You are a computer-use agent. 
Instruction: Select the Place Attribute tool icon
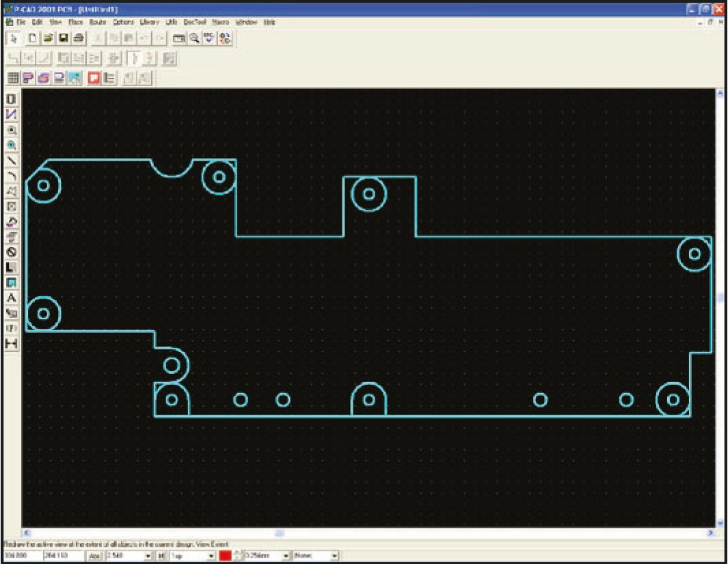(x=12, y=313)
